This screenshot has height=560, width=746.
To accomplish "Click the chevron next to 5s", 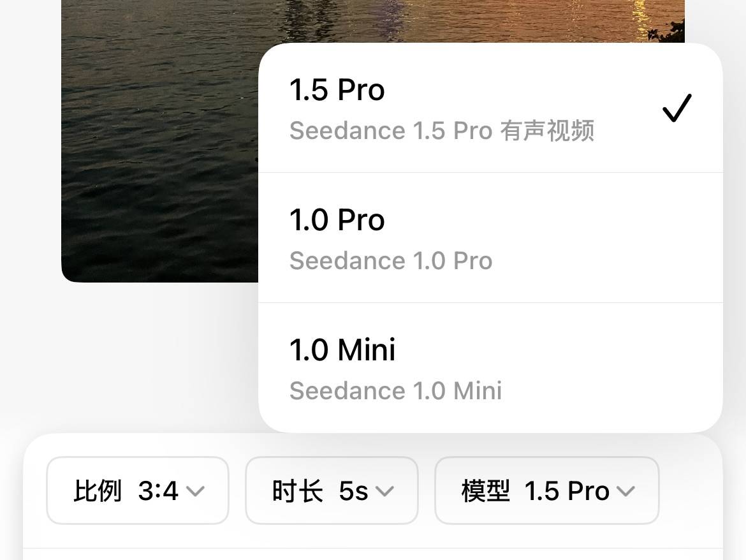I will [384, 491].
